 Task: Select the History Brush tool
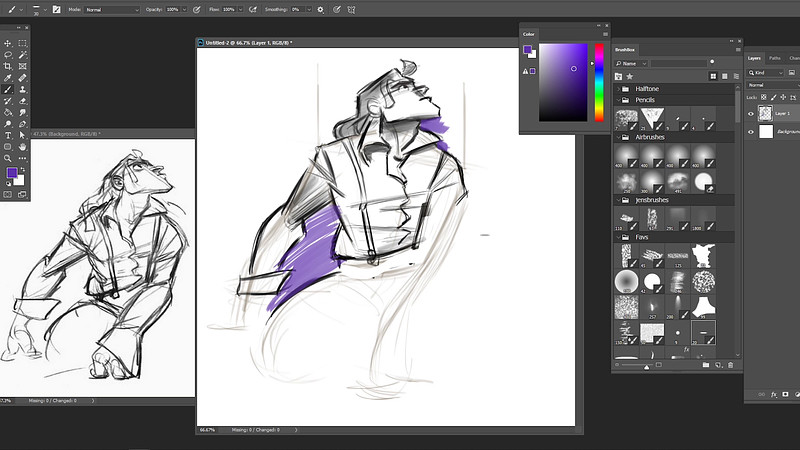click(8, 101)
